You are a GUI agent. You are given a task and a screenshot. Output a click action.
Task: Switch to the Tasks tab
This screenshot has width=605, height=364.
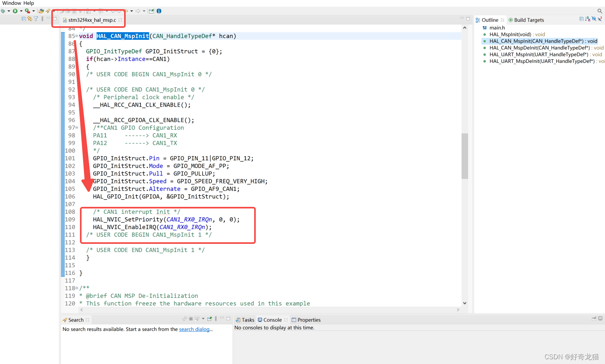(245, 320)
